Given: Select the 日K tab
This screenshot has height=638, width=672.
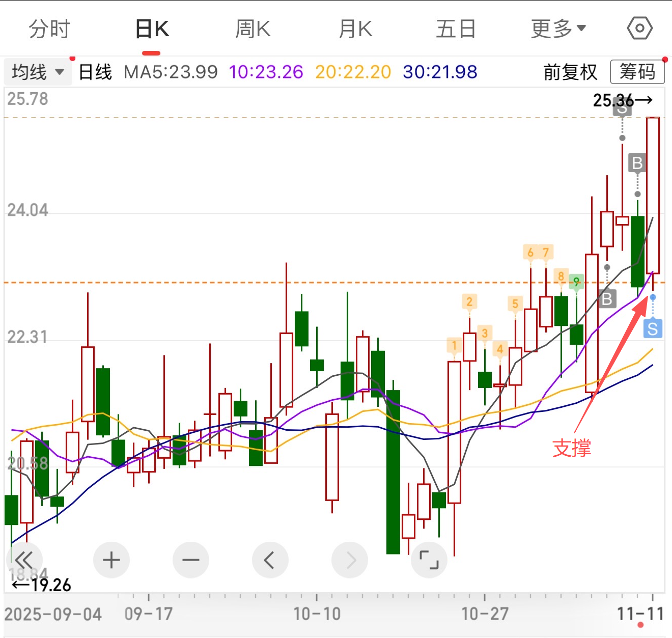Looking at the screenshot, I should (152, 29).
